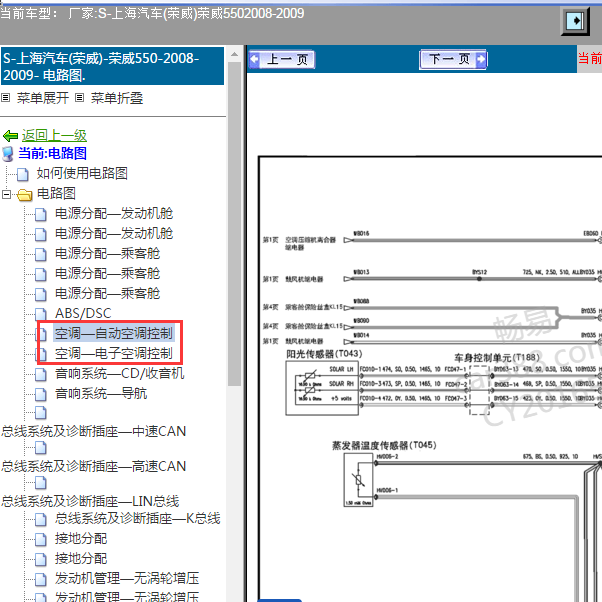Collapse the 电路图 folder expander
This screenshot has height=602, width=602.
coord(7,194)
